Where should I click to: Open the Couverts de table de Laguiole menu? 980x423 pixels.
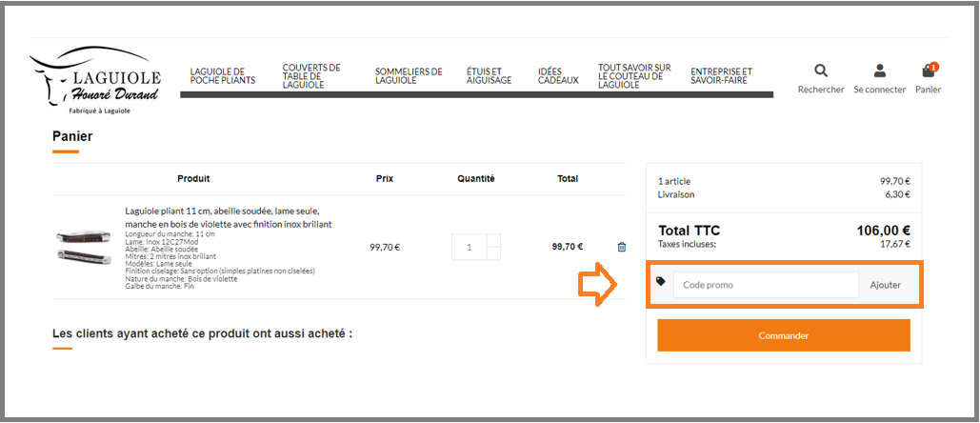[x=311, y=76]
